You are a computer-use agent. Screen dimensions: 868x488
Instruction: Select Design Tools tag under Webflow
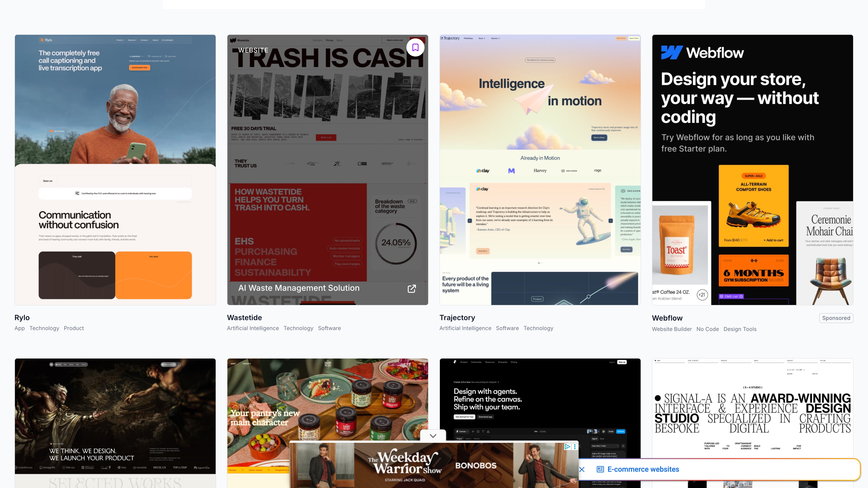(x=740, y=329)
